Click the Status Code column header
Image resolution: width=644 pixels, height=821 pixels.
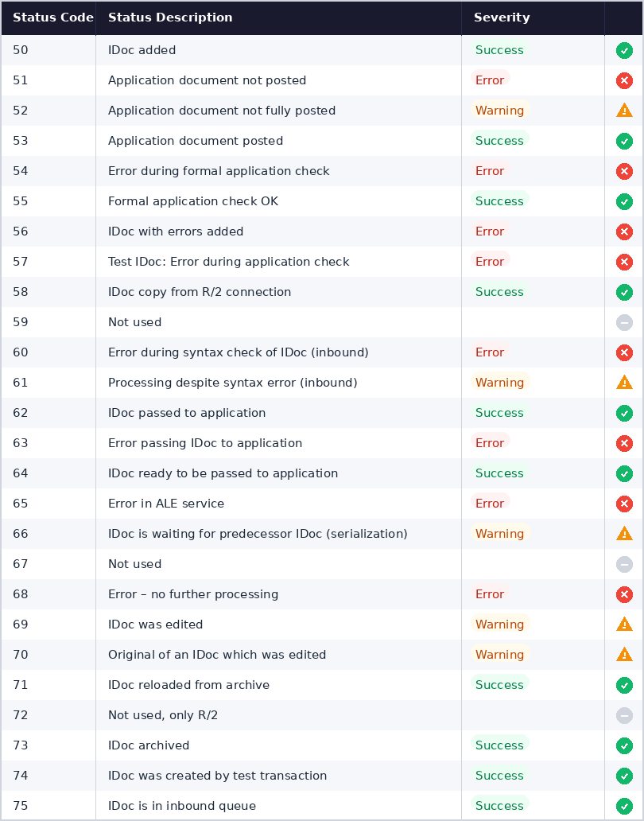pyautogui.click(x=52, y=18)
